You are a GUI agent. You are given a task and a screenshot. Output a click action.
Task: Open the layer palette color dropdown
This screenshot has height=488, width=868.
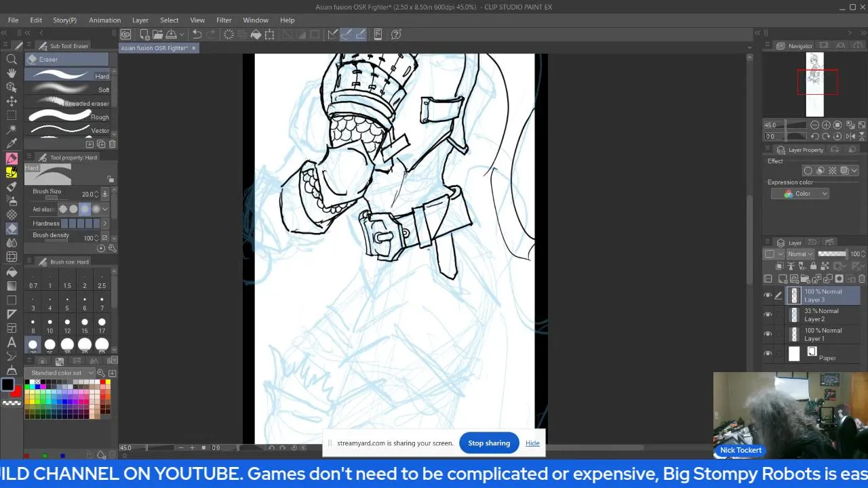[x=774, y=254]
